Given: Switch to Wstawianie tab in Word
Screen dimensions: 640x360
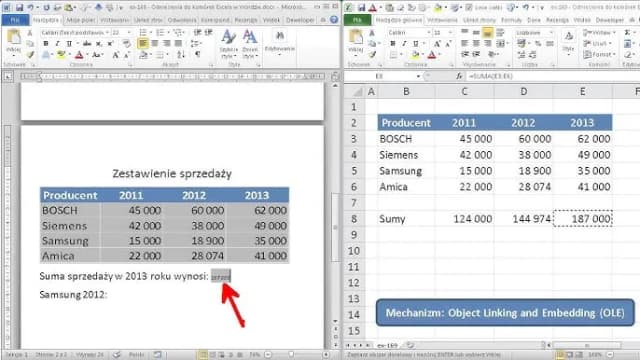Looking at the screenshot, I should tap(114, 20).
